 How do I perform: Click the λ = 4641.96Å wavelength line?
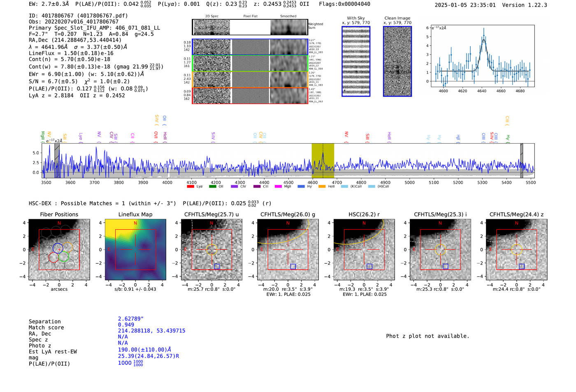point(78,47)
